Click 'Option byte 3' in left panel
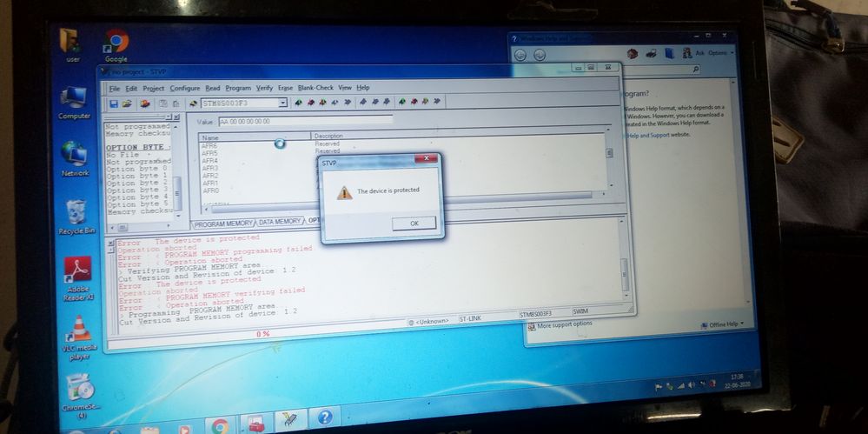 pos(137,190)
